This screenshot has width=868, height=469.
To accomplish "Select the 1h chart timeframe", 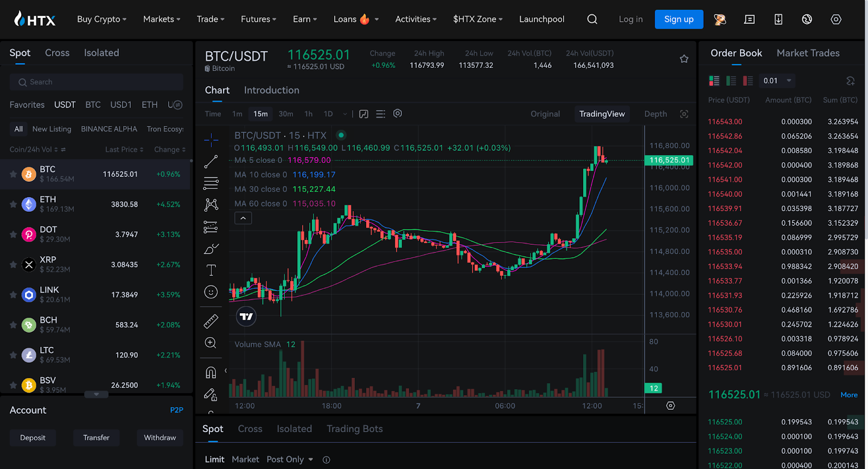I will (x=308, y=114).
